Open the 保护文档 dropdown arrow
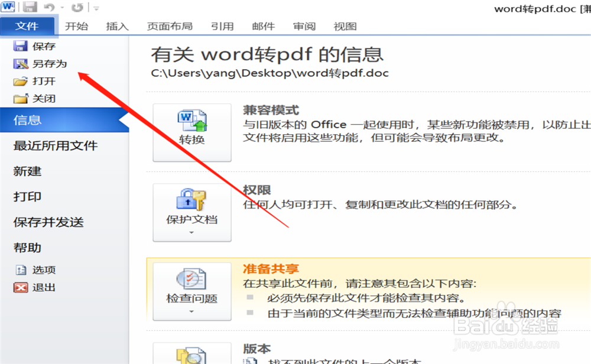 point(191,232)
